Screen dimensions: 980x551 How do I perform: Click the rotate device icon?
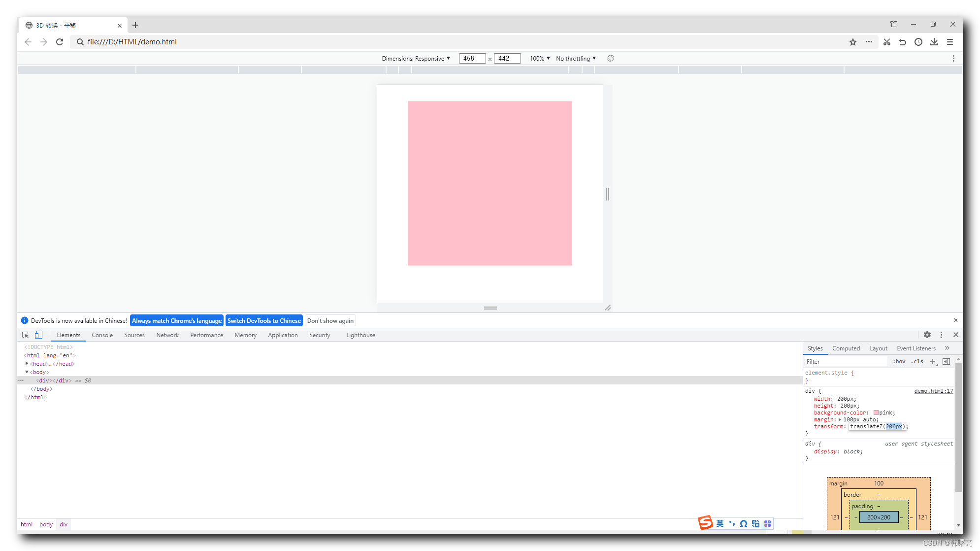(611, 58)
